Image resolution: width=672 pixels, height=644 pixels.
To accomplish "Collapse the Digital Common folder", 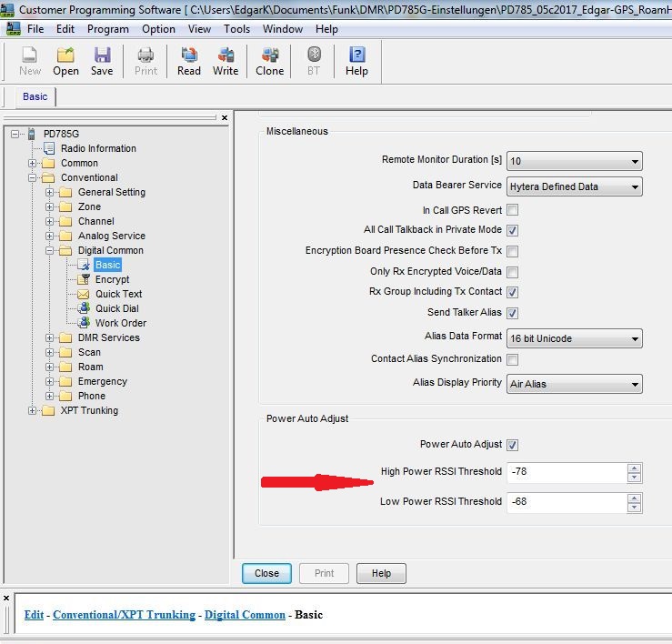I will [49, 250].
